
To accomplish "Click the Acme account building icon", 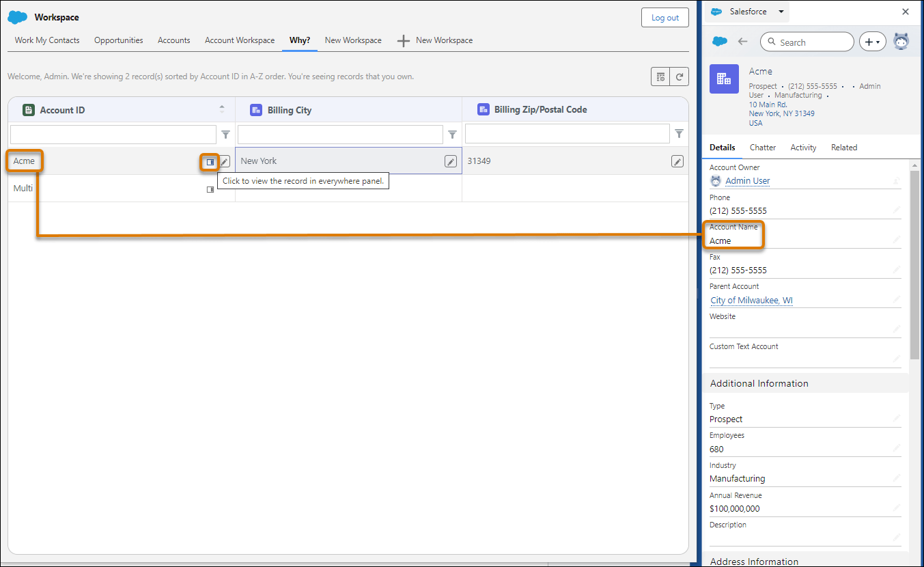I will pos(724,79).
